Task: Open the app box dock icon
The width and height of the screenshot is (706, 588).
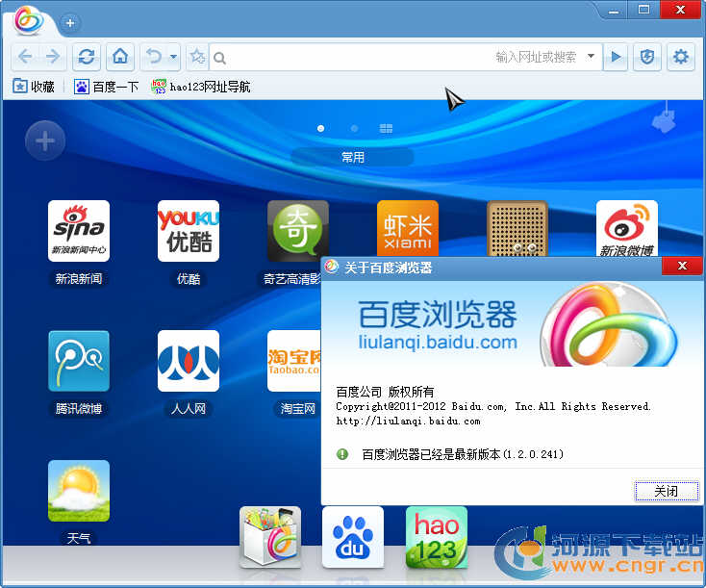Action: tap(270, 537)
